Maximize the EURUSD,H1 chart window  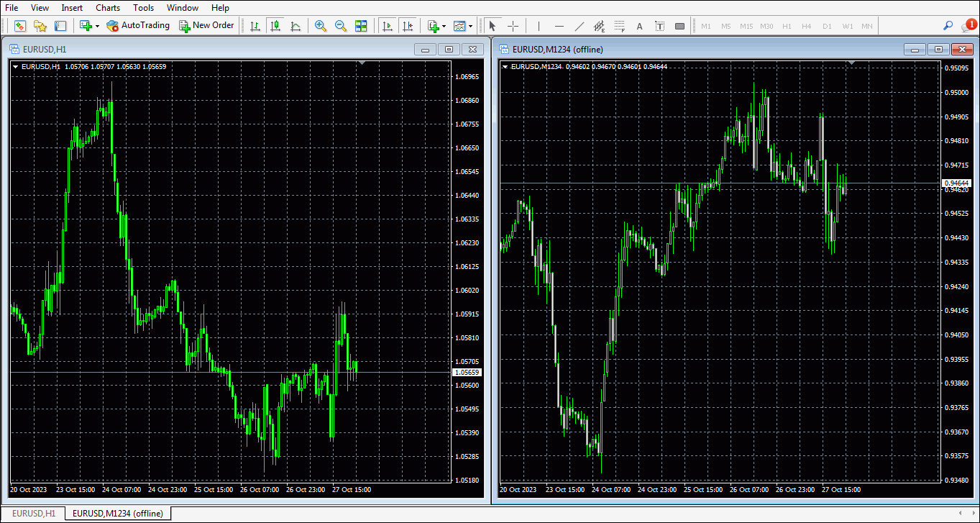(449, 50)
